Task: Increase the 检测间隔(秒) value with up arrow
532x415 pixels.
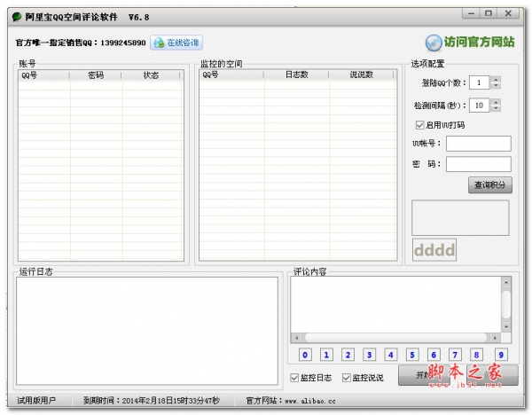Action: click(x=496, y=103)
